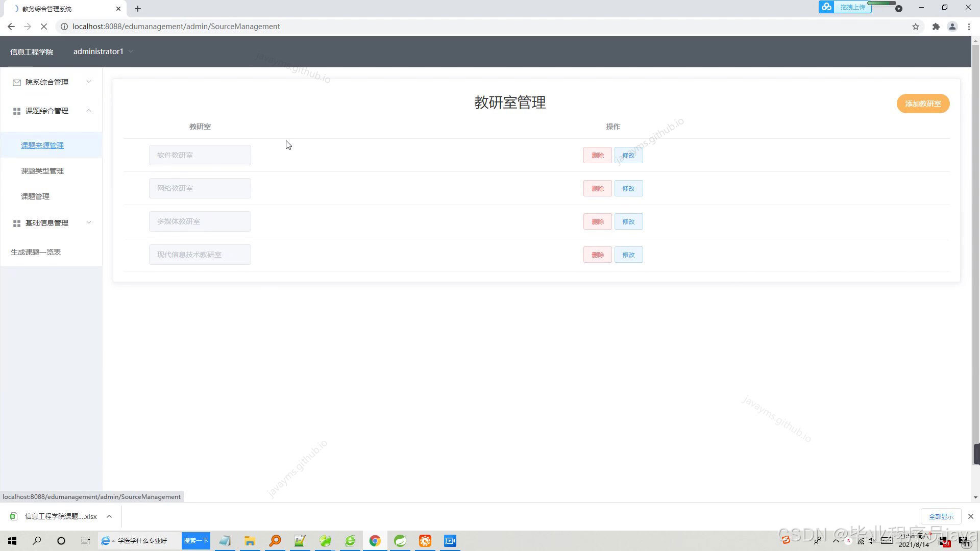
Task: Delete the 软件教研室 row
Action: pos(598,155)
